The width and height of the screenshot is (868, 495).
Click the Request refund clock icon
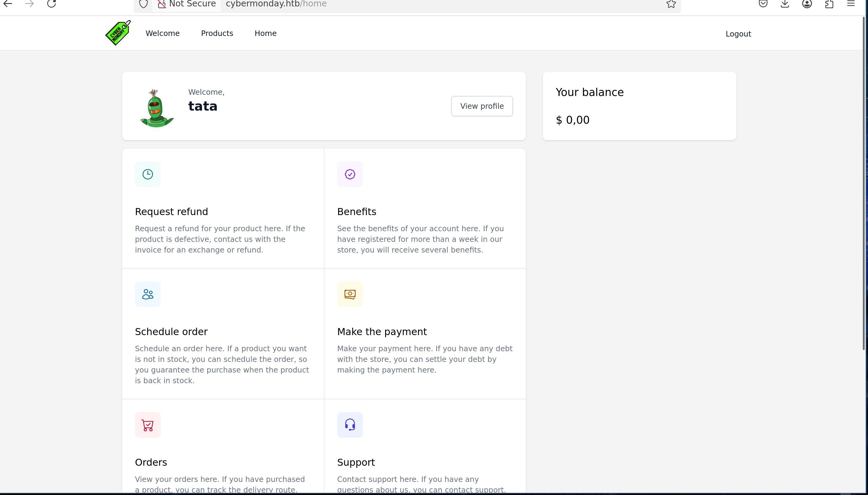coord(147,174)
